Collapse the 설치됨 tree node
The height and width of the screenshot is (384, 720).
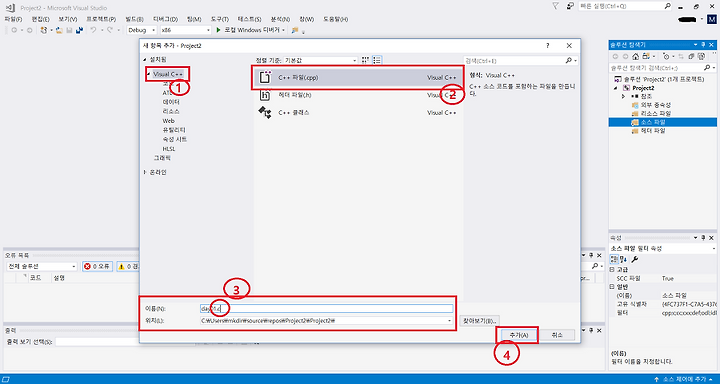click(x=145, y=60)
